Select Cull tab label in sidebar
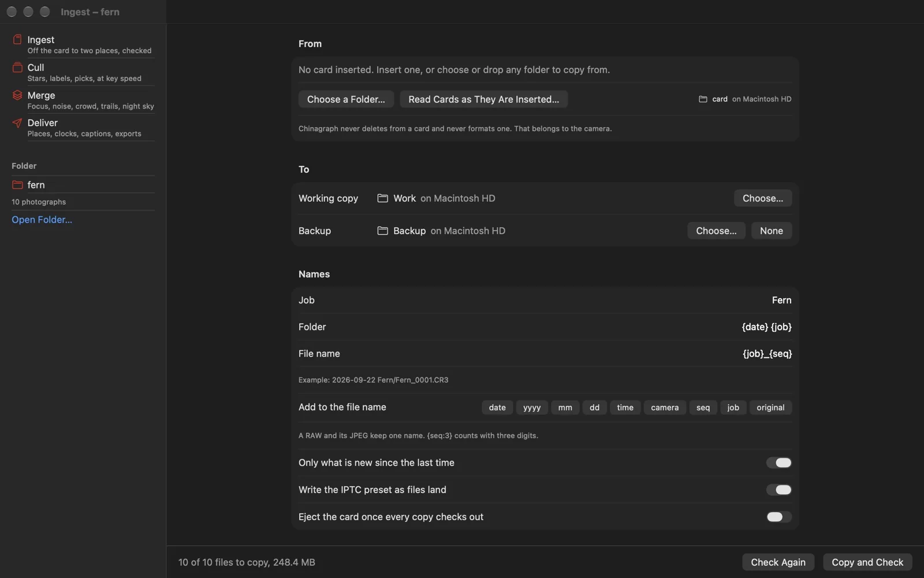Viewport: 924px width, 578px height. point(36,68)
